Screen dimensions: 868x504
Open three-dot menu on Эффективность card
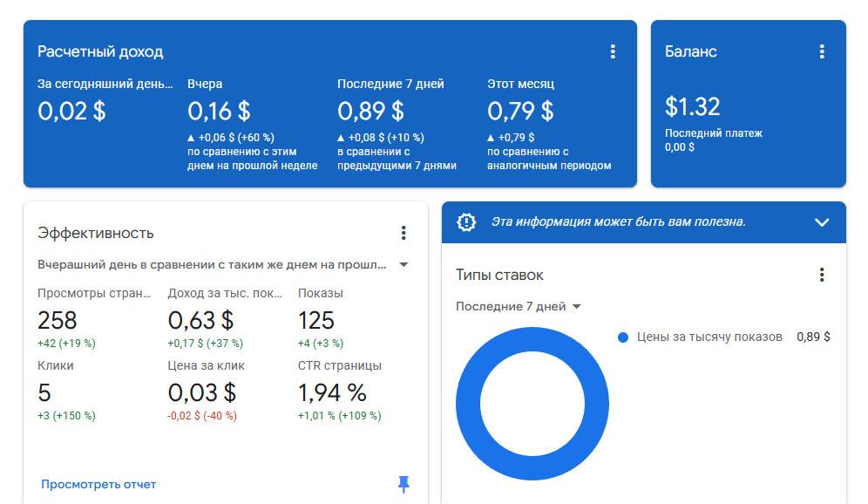tap(403, 233)
